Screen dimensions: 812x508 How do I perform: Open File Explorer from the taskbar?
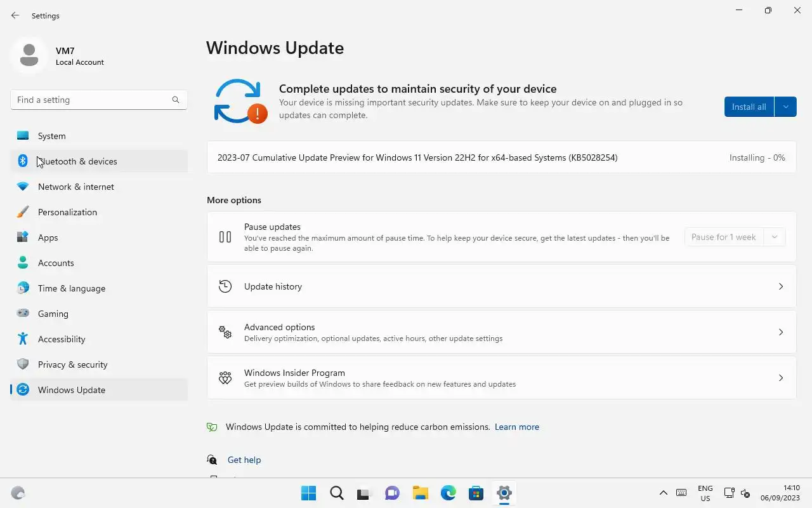[420, 493]
